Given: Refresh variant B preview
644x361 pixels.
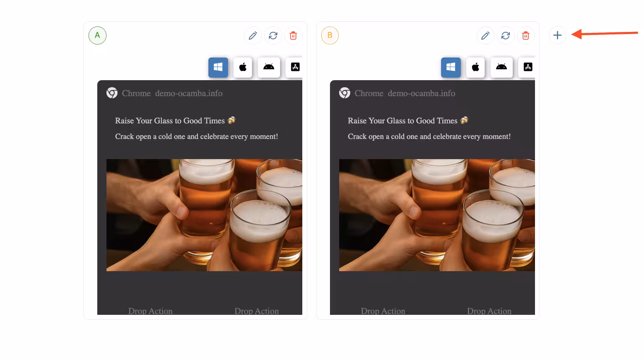Looking at the screenshot, I should click(506, 36).
